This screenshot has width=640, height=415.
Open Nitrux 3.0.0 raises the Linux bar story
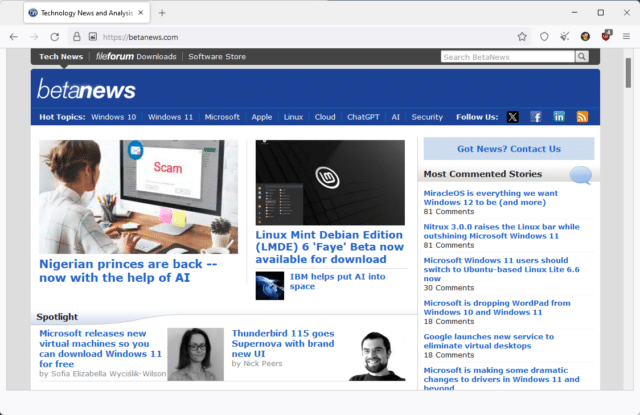coord(501,231)
